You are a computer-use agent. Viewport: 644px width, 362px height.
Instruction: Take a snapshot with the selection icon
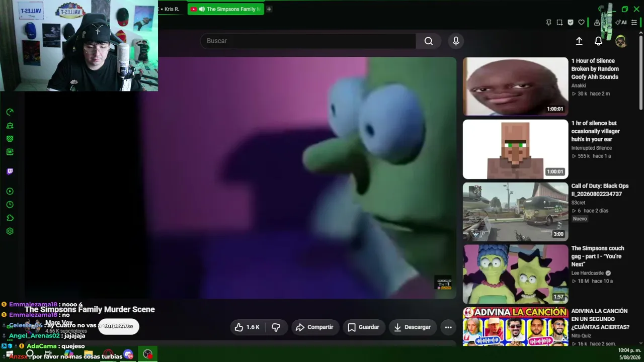559,23
